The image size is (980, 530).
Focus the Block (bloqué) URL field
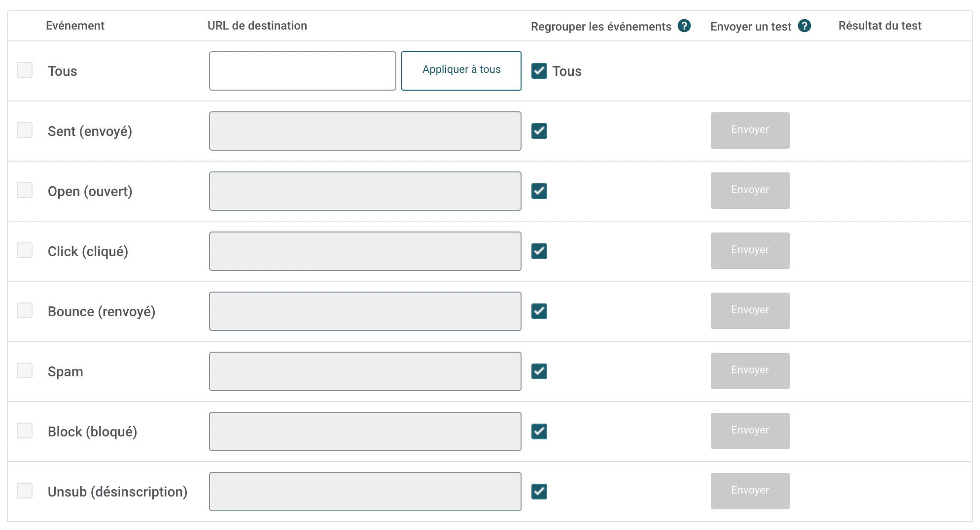click(365, 431)
